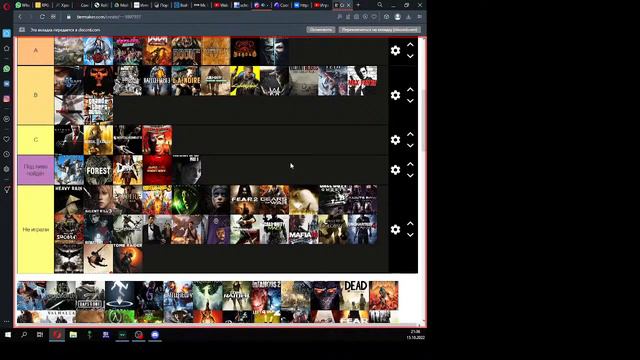640x360 pixels.
Task: Select the Mafia III thumbnail
Action: tap(304, 229)
